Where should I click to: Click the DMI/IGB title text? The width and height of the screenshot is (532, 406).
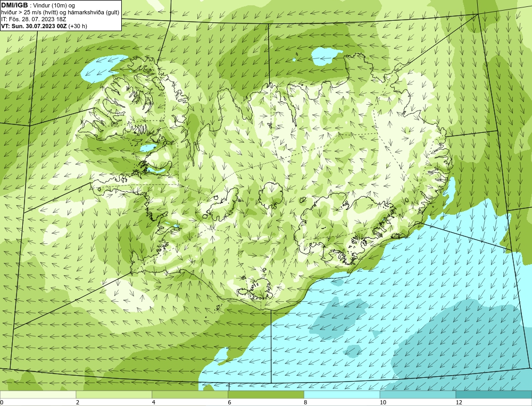[14, 5]
